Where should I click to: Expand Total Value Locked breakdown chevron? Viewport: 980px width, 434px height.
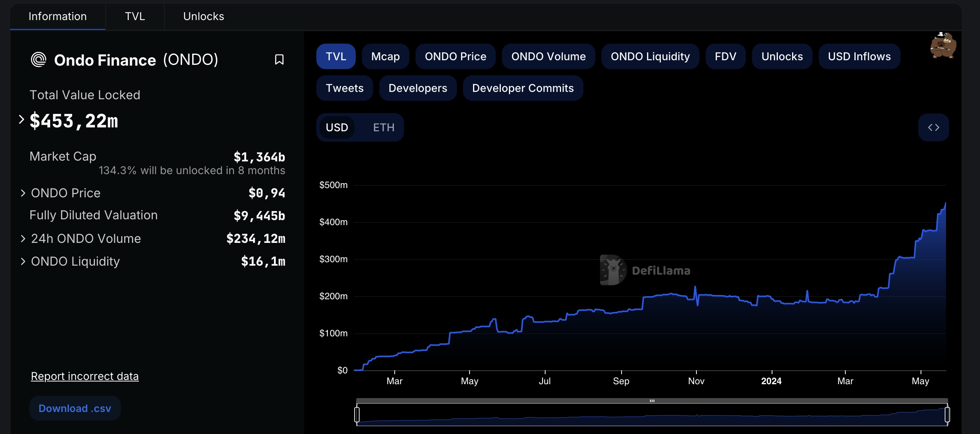[21, 120]
